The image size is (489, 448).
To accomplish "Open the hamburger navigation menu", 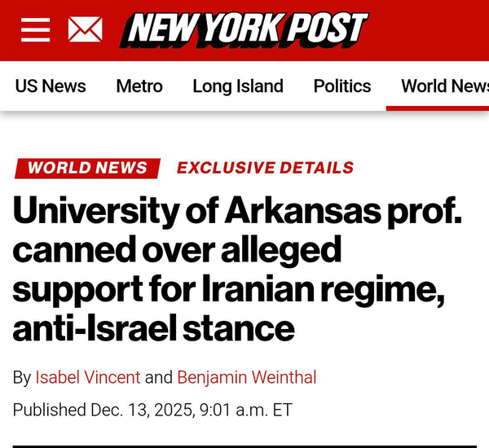I will pos(35,31).
